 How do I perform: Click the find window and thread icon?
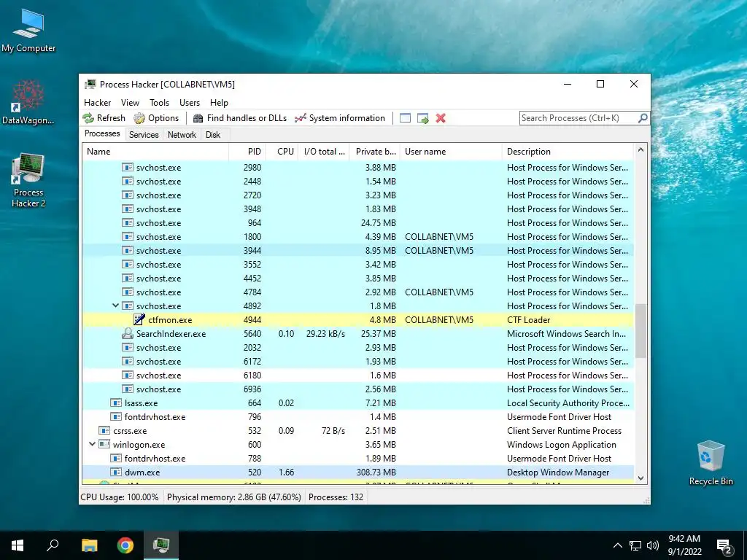422,118
